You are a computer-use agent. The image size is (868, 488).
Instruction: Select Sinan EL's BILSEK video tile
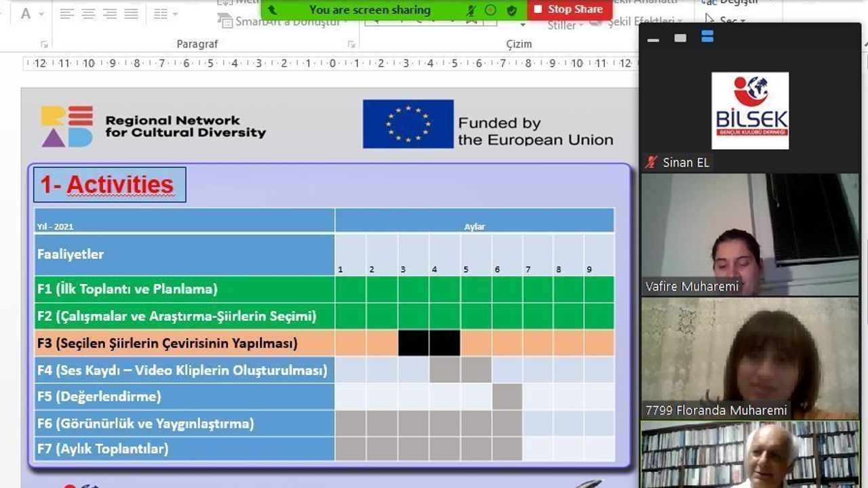[x=750, y=110]
